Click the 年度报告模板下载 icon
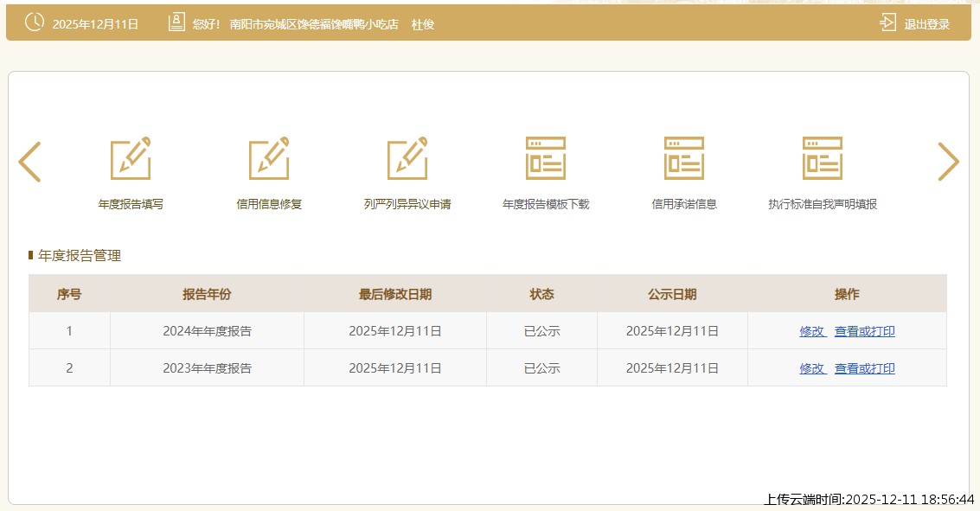Image resolution: width=980 pixels, height=511 pixels. coord(546,159)
